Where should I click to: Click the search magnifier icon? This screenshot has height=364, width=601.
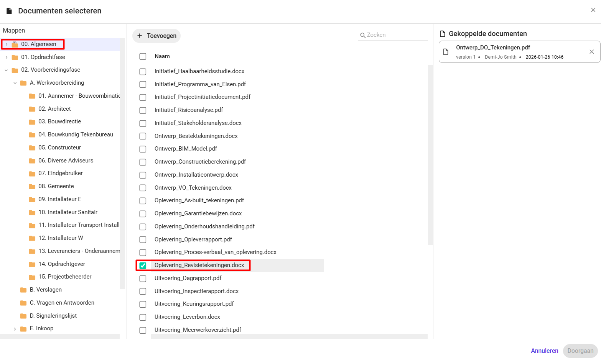[362, 35]
